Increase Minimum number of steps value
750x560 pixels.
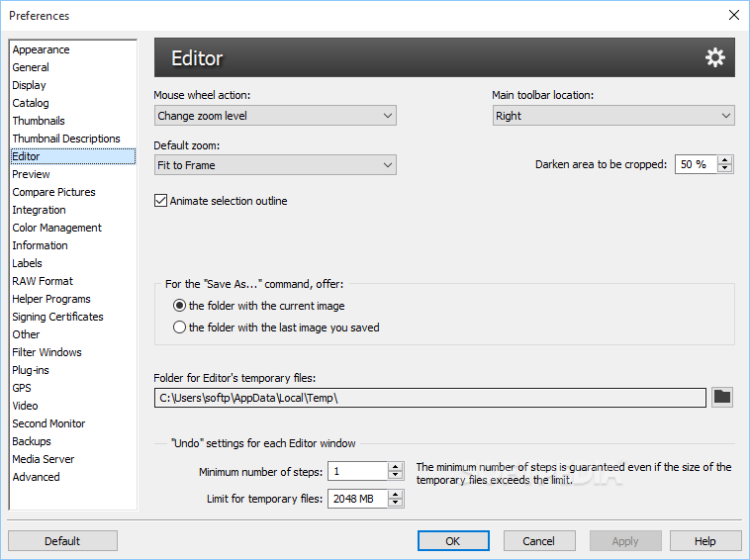(x=395, y=467)
